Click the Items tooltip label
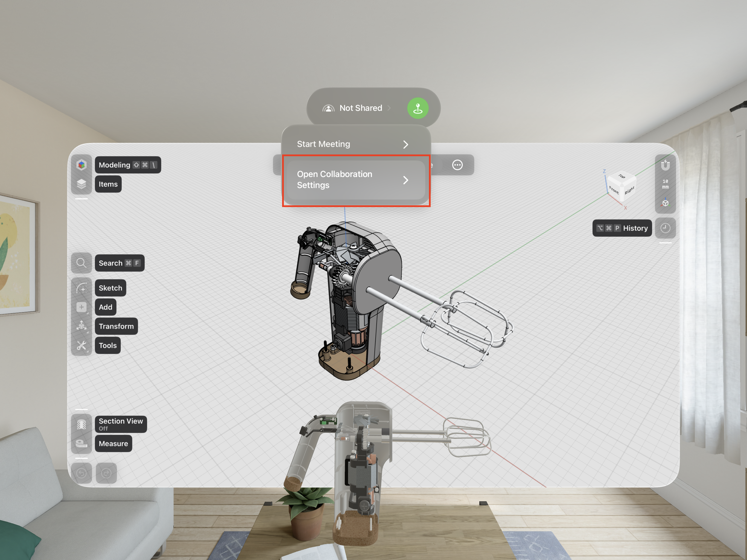Screen dimensions: 747x560 point(108,184)
